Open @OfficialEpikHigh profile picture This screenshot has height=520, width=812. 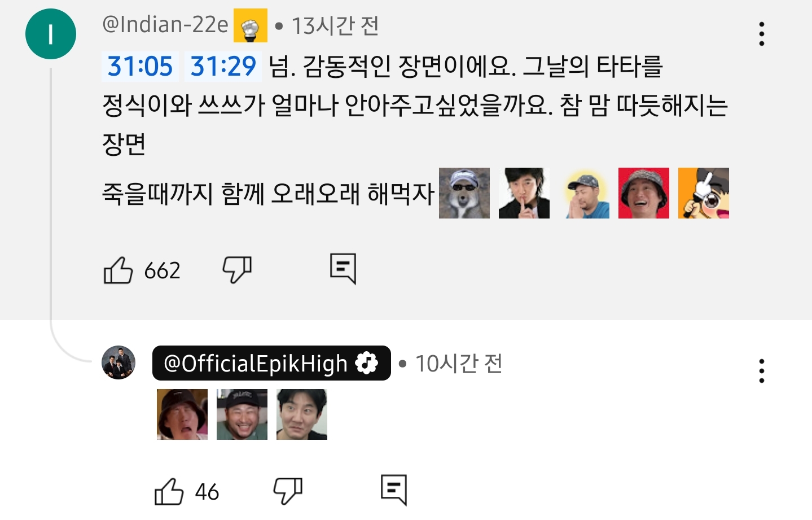(x=118, y=362)
